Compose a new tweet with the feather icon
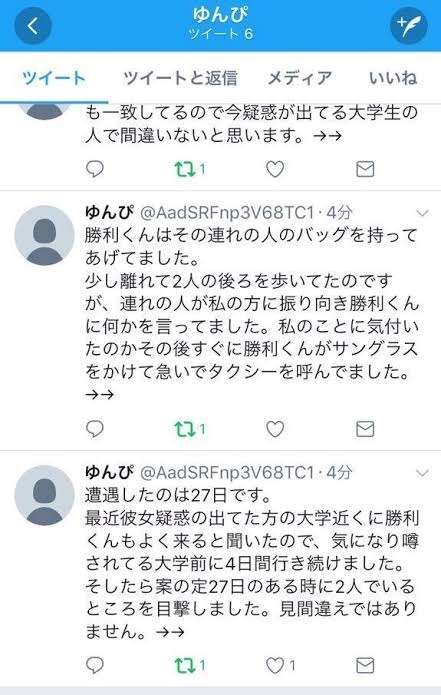 408,25
